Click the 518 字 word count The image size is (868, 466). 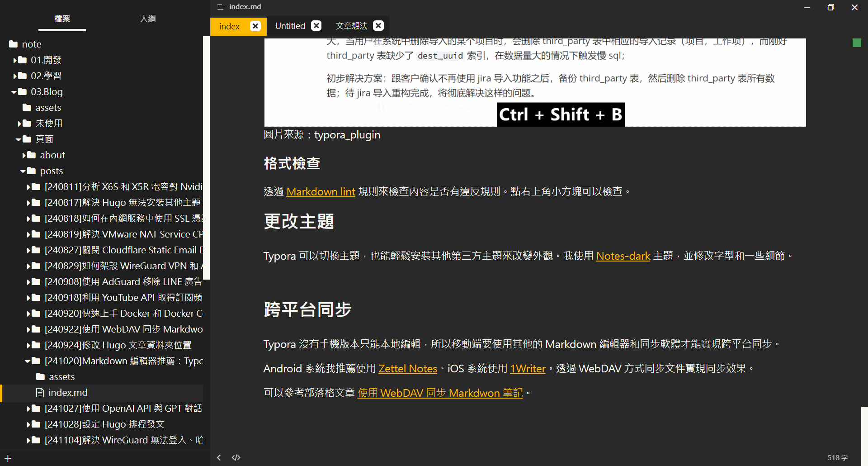837,458
